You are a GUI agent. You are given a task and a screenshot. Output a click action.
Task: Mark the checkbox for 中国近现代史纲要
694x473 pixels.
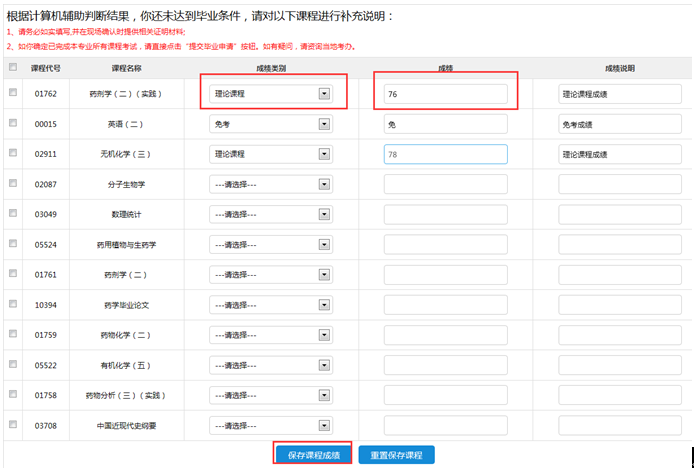pos(12,424)
